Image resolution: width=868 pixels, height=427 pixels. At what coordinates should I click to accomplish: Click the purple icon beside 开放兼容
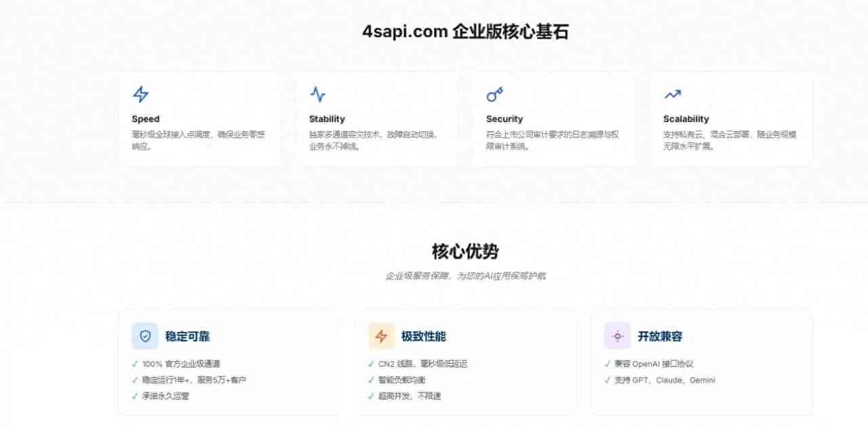tap(617, 336)
